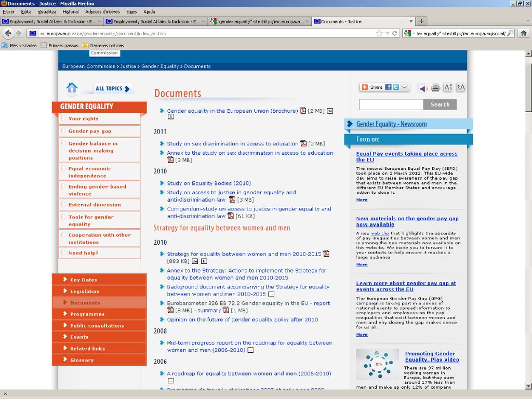Open the PDF icon for the brochure
Image resolution: width=532 pixels, height=399 pixels.
pyautogui.click(x=303, y=111)
